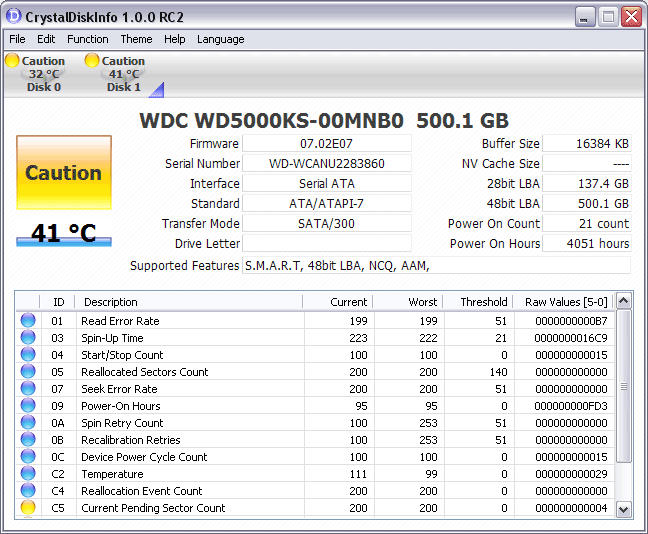Click the Worst column header
The width and height of the screenshot is (648, 534).
pos(407,302)
